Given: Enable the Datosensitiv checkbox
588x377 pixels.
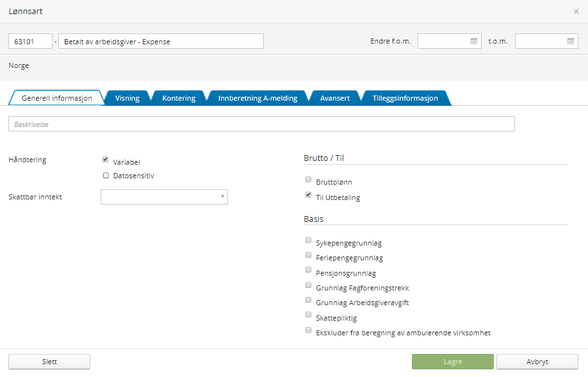Looking at the screenshot, I should (x=106, y=176).
